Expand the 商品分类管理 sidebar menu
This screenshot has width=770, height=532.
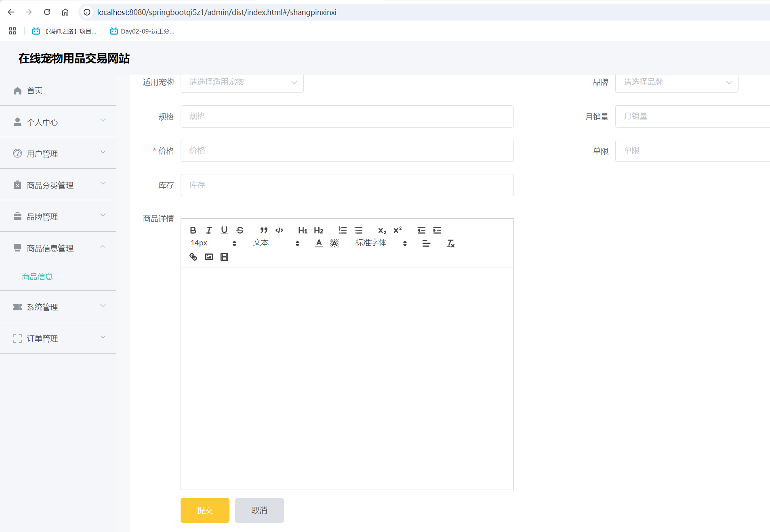[x=58, y=184]
